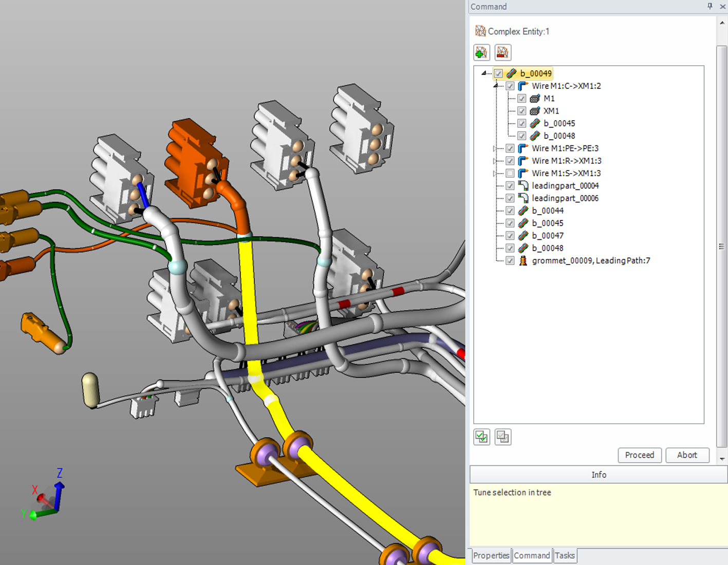Screen dimensions: 728x565
Task: Click the invert-selection checkmark icon below the tree
Action: click(x=502, y=437)
